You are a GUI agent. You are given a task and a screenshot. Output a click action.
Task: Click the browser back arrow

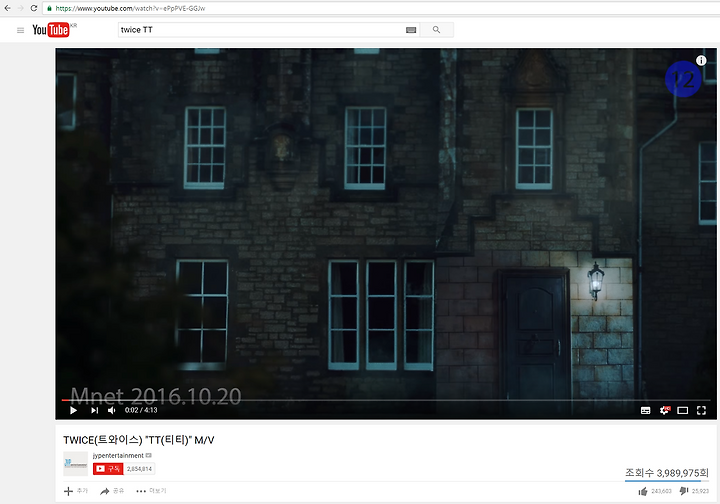coord(7,8)
